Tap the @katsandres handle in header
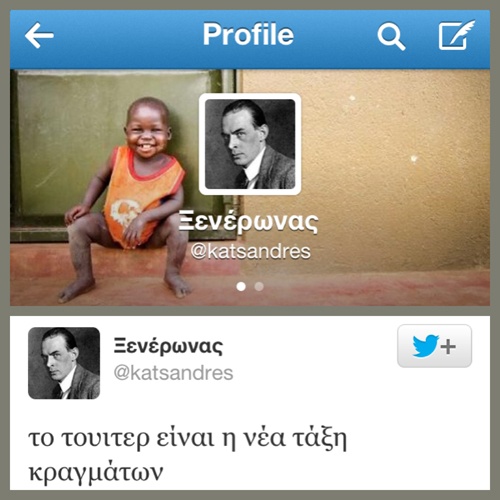This screenshot has width=500, height=500. click(251, 251)
